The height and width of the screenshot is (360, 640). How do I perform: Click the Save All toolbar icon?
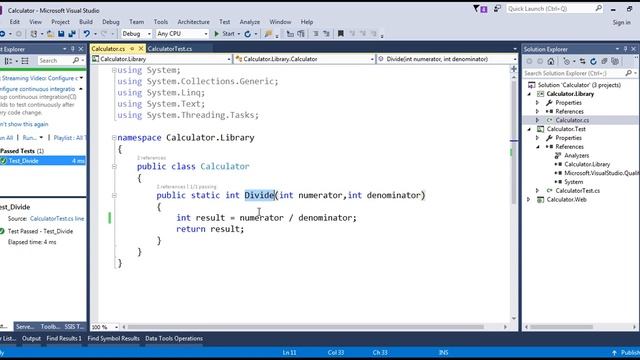coord(72,34)
